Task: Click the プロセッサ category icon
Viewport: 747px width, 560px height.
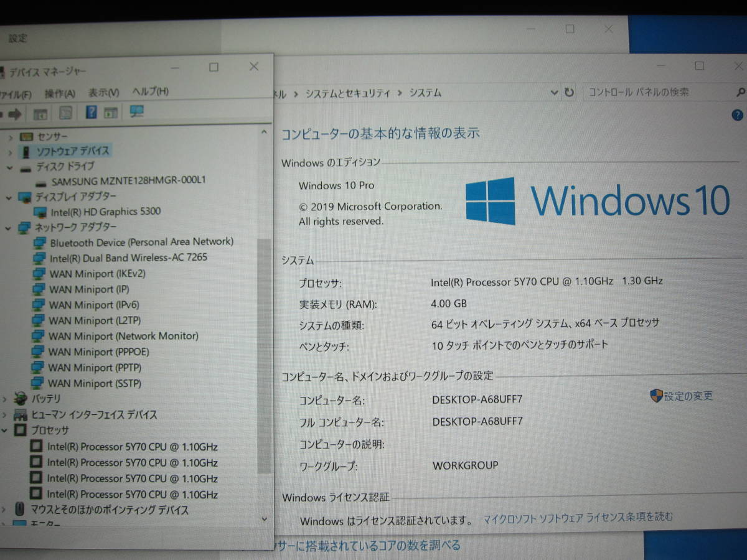Action: (x=21, y=431)
